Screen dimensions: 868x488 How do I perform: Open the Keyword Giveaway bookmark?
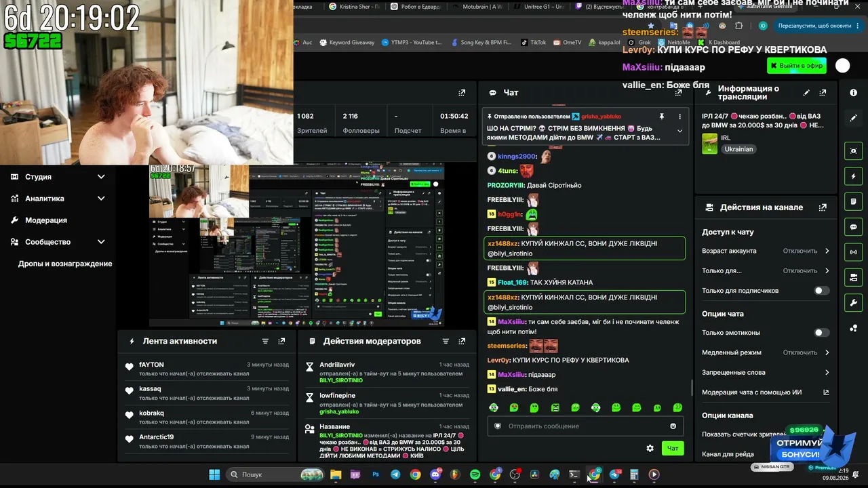click(x=347, y=42)
